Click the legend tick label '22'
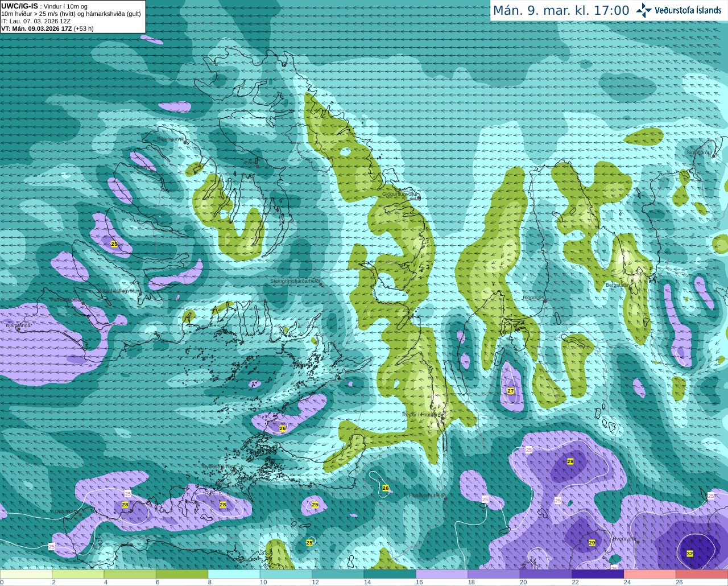This screenshot has width=728, height=586. pos(576,583)
